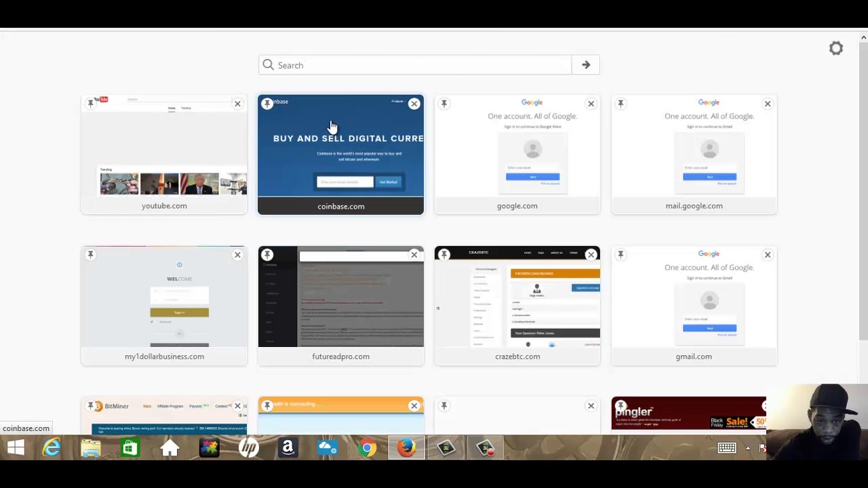Viewport: 868px width, 488px height.
Task: Open the Amazon taskbar icon
Action: (x=288, y=447)
